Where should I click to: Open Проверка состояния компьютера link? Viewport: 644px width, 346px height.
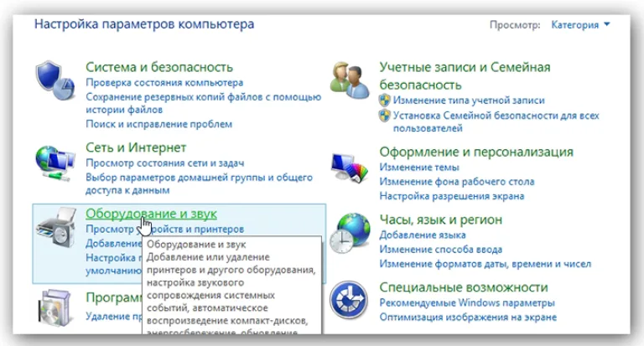click(164, 82)
